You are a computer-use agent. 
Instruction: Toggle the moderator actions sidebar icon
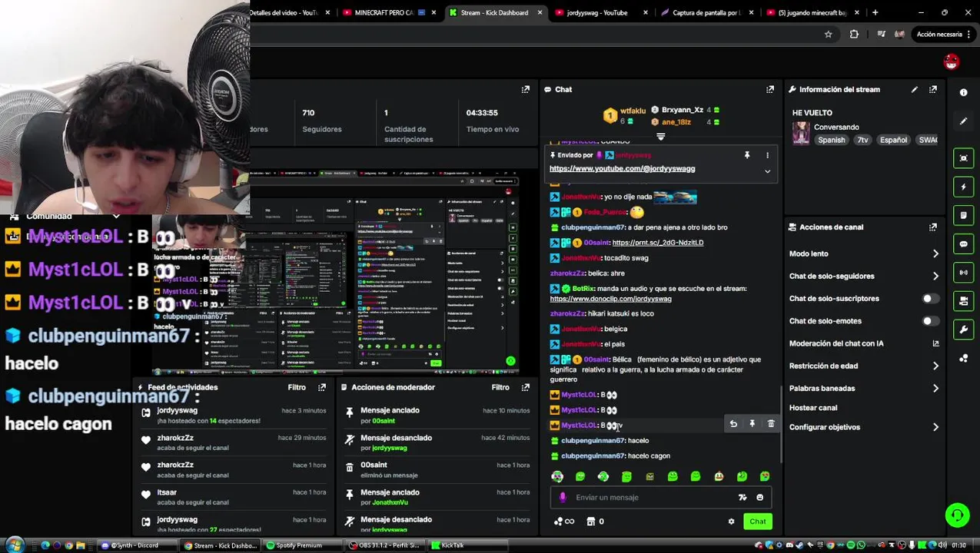coord(963,215)
